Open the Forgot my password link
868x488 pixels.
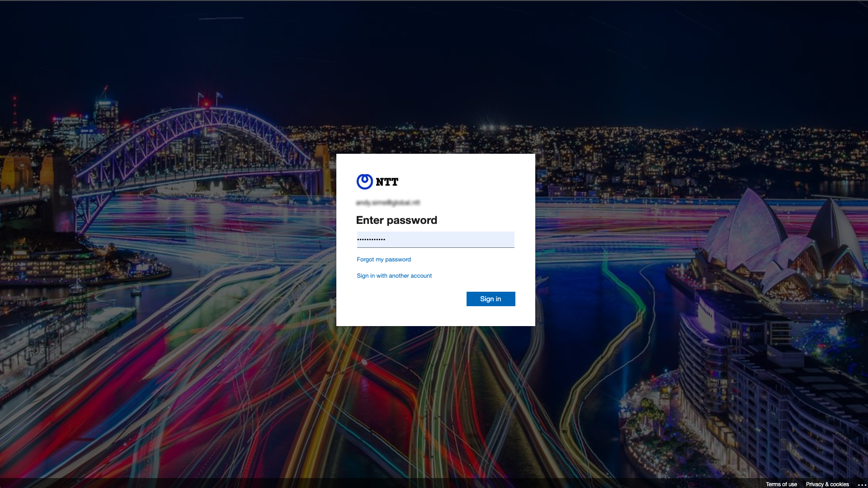point(384,259)
